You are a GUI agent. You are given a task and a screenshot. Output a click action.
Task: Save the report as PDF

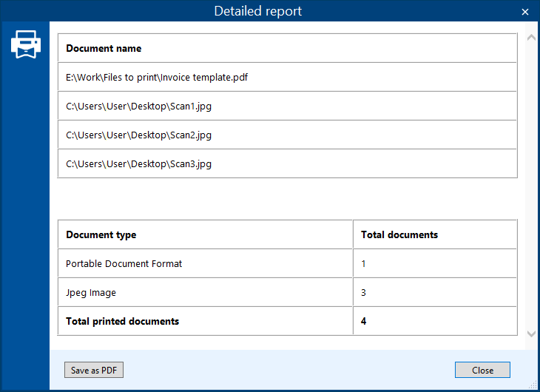(94, 371)
